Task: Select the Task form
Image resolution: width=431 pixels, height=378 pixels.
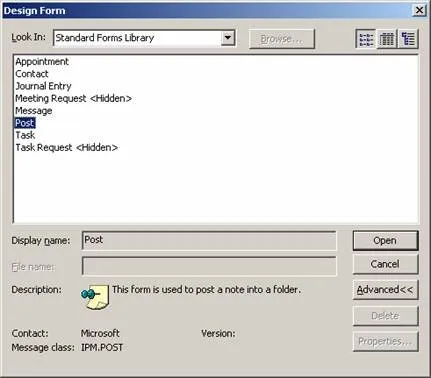Action: [x=25, y=135]
